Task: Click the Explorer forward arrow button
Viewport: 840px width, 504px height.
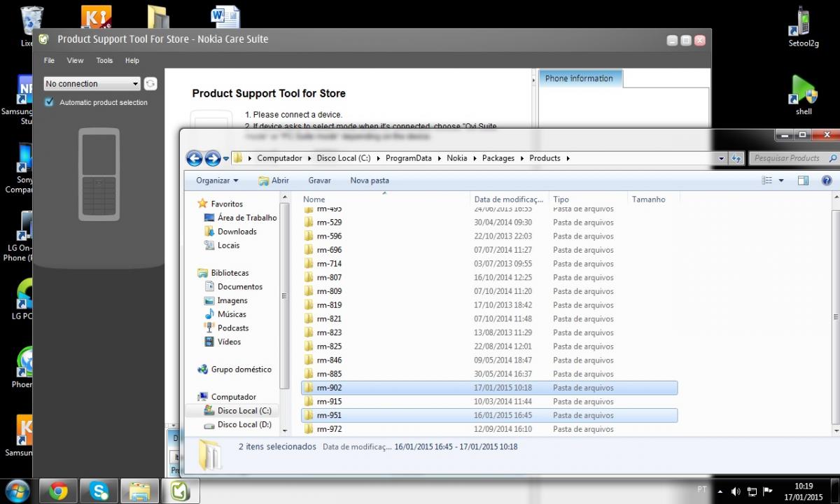Action: coord(212,158)
